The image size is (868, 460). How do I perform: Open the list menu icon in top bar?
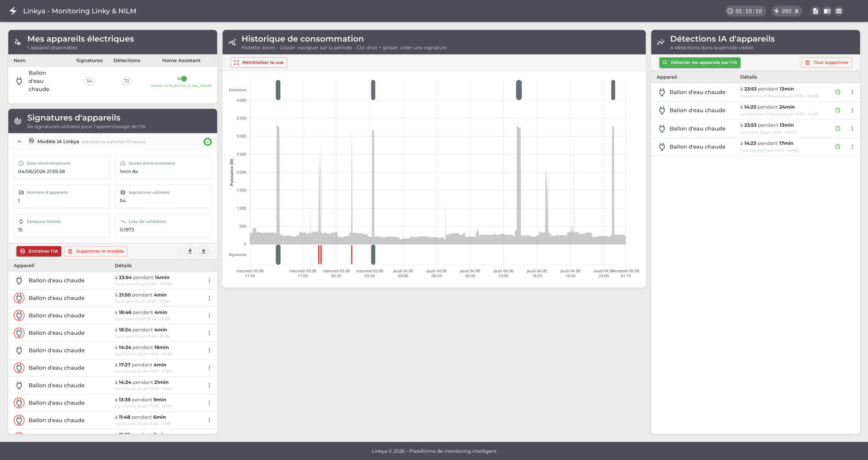pos(838,11)
